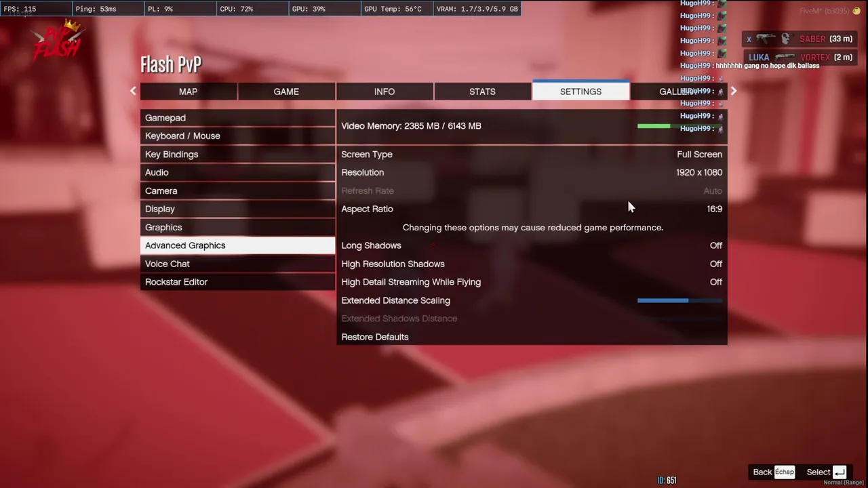Change Resolution 1920 x 1080 option
This screenshot has width=868, height=488.
(532, 173)
